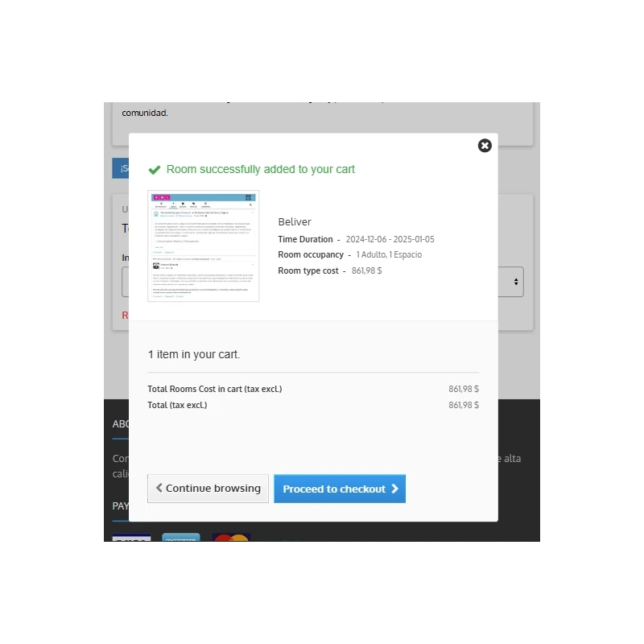644x644 pixels.
Task: Click the Time Duration label
Action: click(305, 239)
